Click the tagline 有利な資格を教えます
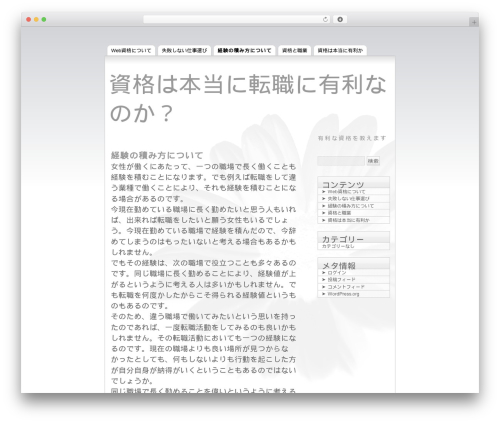The width and height of the screenshot is (500, 423). click(x=352, y=138)
